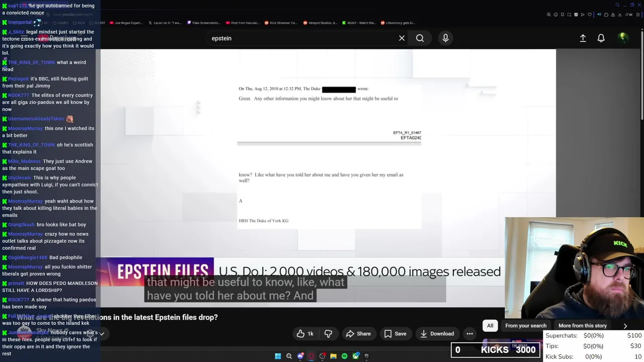Click chat username UsernameIsAlreadyTaken

(36, 119)
